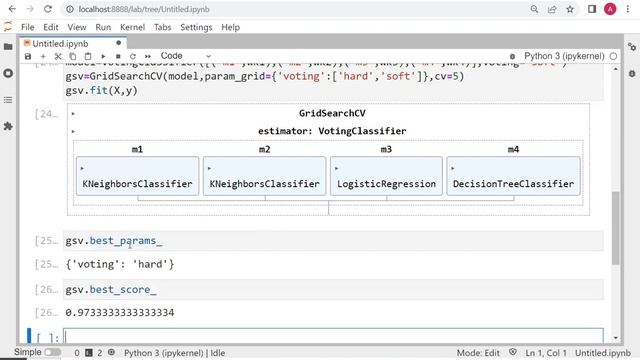Click output {'voting': 'hard'}

[120, 264]
